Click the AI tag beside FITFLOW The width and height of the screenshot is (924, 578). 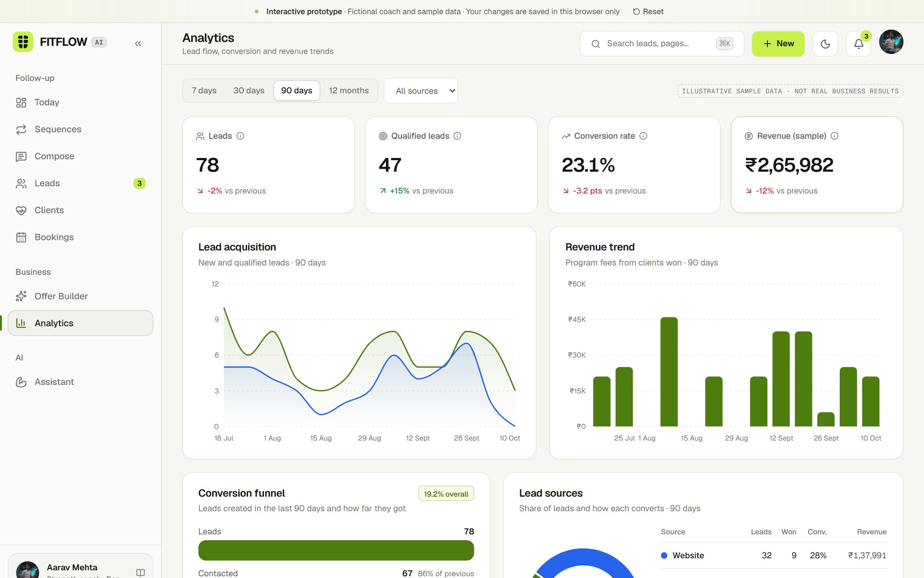(99, 42)
